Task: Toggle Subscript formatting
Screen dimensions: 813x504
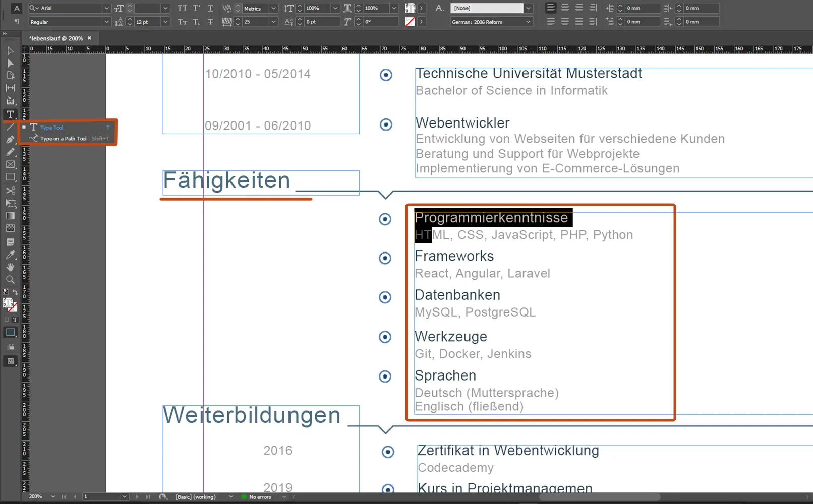Action: pyautogui.click(x=196, y=22)
